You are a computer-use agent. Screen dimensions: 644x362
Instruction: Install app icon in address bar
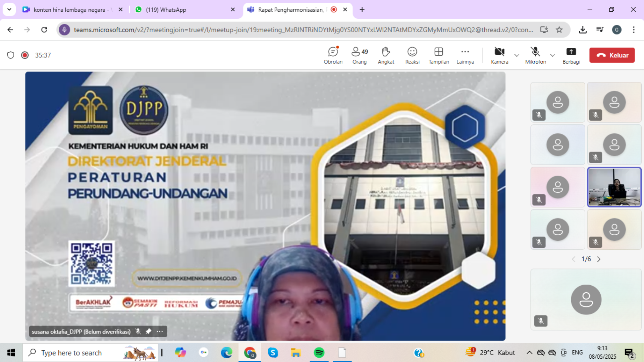(x=544, y=30)
